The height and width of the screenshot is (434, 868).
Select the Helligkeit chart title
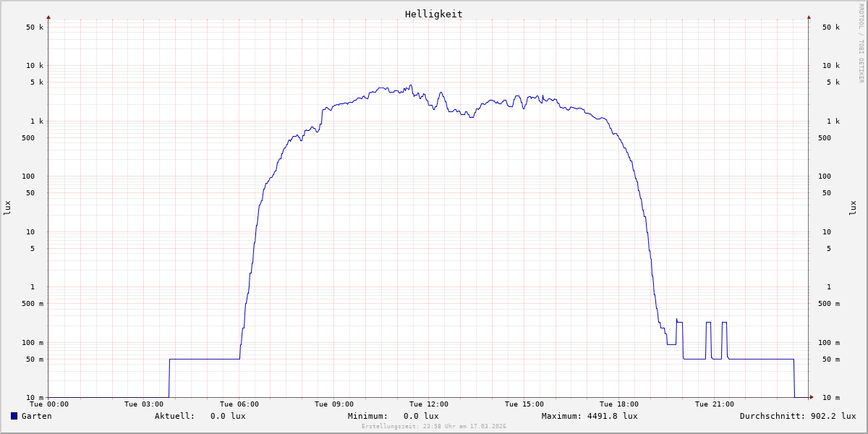433,14
